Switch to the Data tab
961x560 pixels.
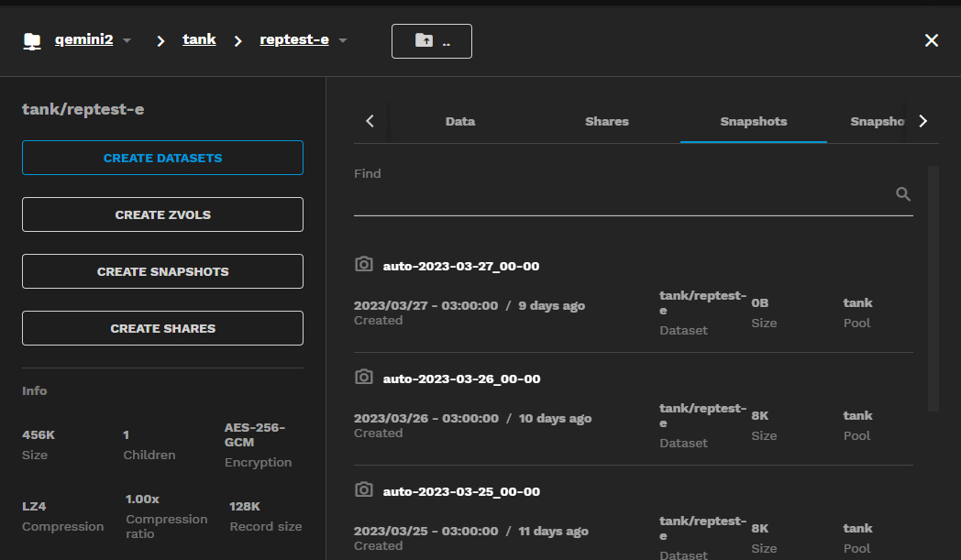[x=459, y=121]
